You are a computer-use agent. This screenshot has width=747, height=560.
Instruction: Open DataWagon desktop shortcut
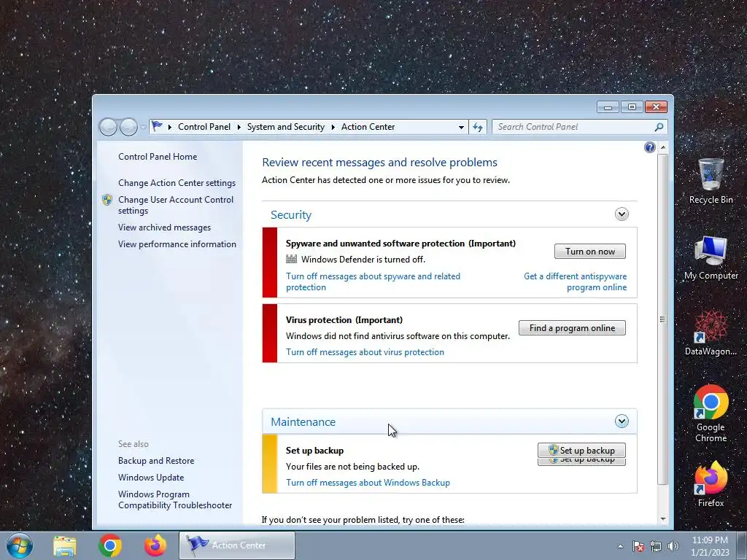point(711,333)
